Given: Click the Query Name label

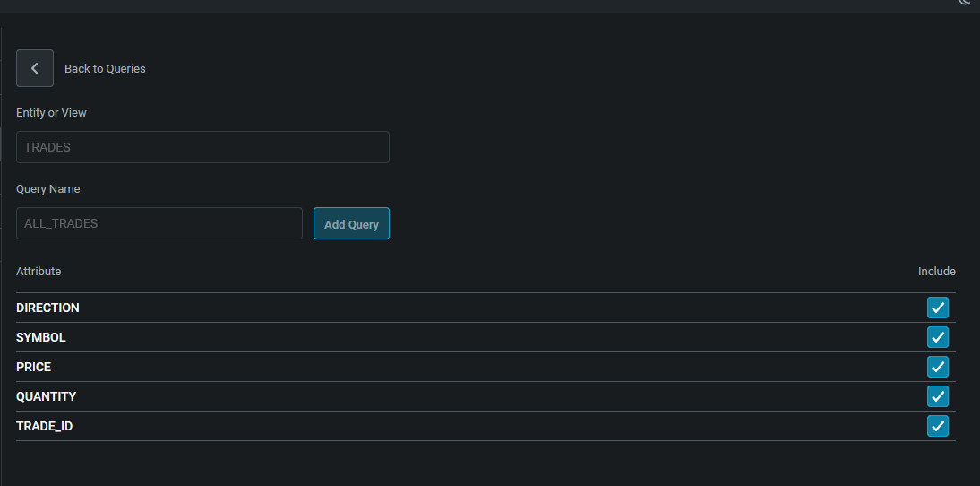Looking at the screenshot, I should (x=48, y=189).
